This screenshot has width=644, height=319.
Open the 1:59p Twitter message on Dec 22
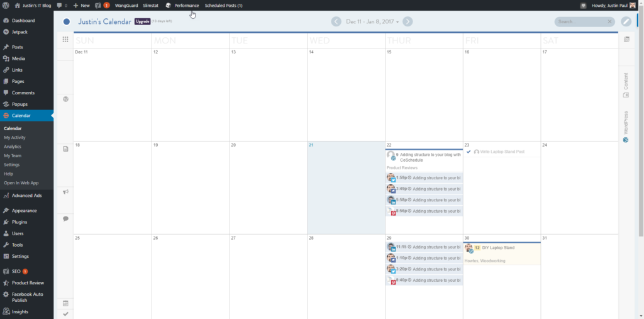click(424, 177)
